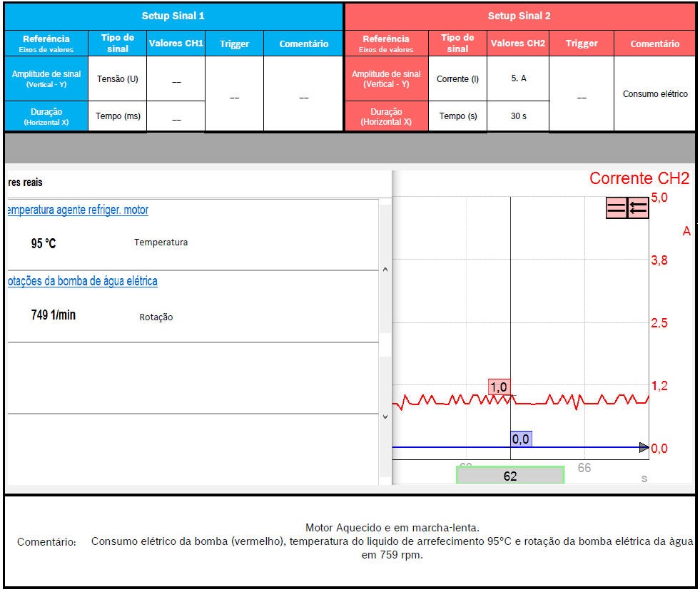700x592 pixels.
Task: Click the red Corrente CH2 channel label
Action: tap(639, 179)
